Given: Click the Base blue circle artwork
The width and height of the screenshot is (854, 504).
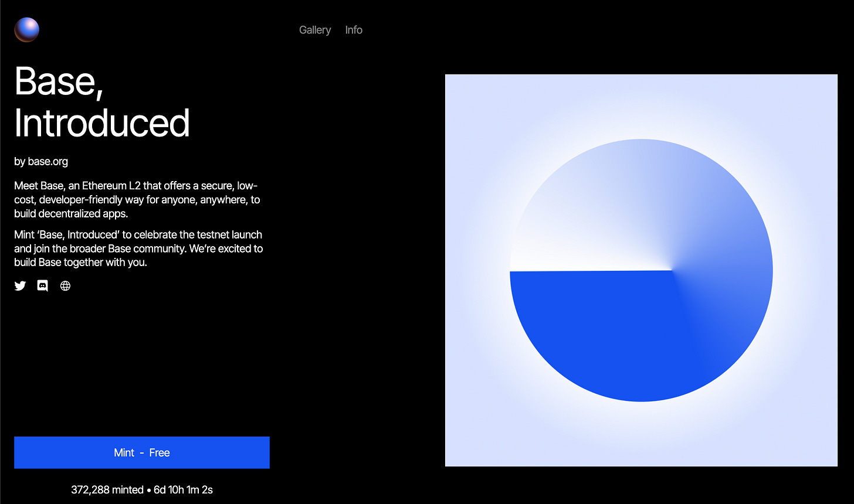Looking at the screenshot, I should (641, 270).
